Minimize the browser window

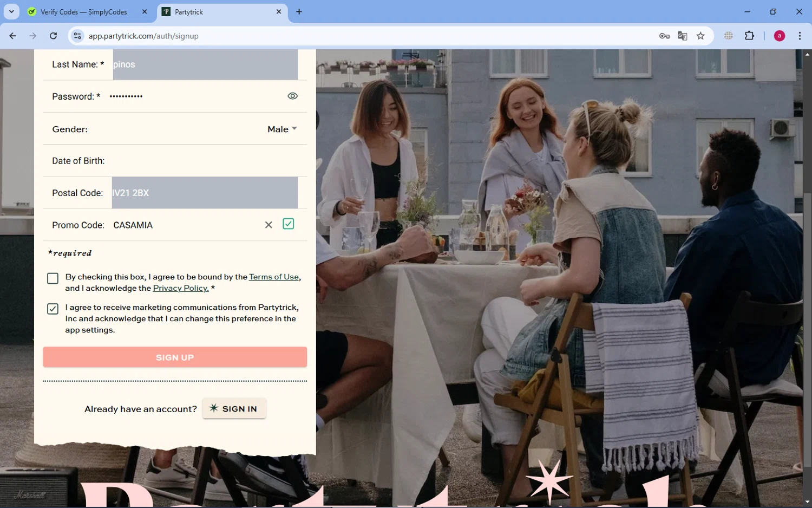pyautogui.click(x=747, y=11)
